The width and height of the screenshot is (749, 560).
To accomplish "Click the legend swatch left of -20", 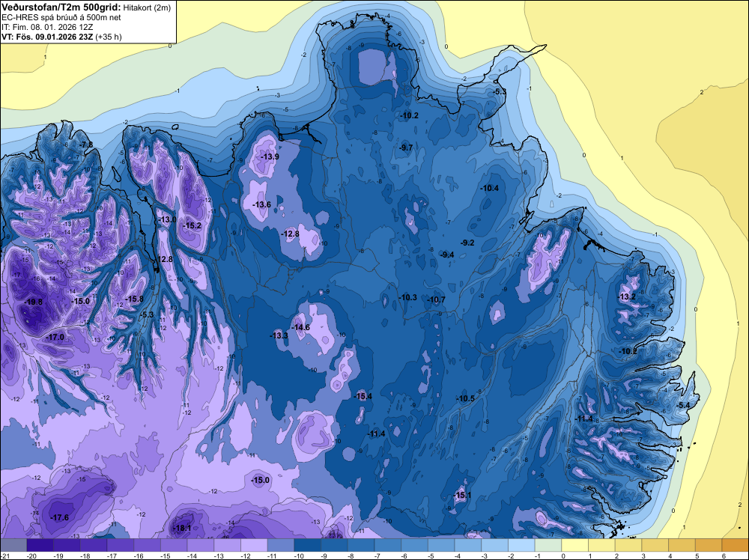I will coord(13,545).
